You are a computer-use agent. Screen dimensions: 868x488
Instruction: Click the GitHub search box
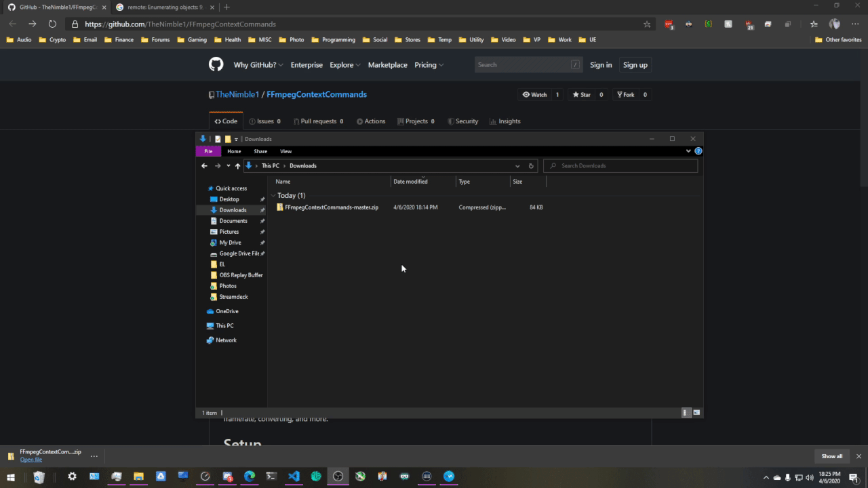[529, 65]
